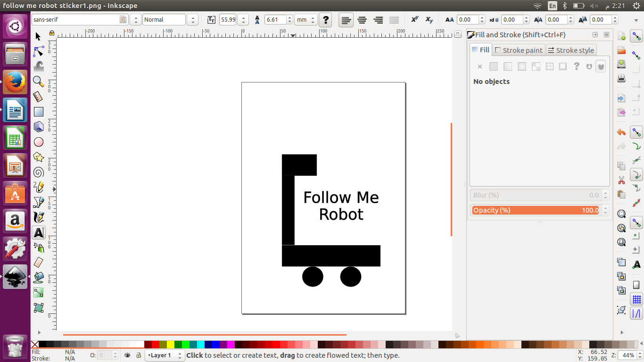The width and height of the screenshot is (644, 362).
Task: Click the outer style question mark button
Action: click(x=325, y=20)
